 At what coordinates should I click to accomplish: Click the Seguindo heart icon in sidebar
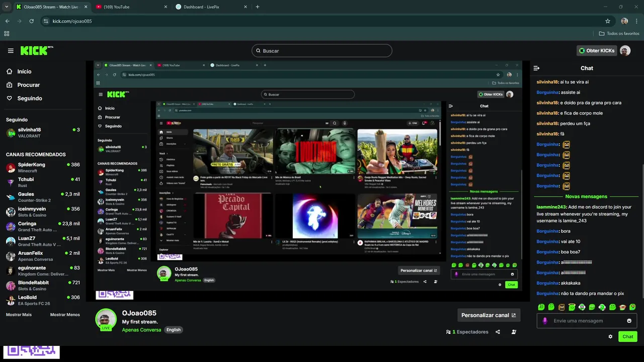[x=10, y=98]
